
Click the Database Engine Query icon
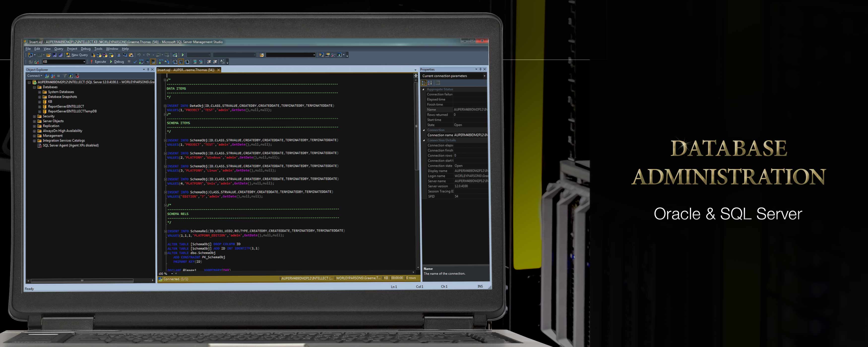pyautogui.click(x=93, y=55)
